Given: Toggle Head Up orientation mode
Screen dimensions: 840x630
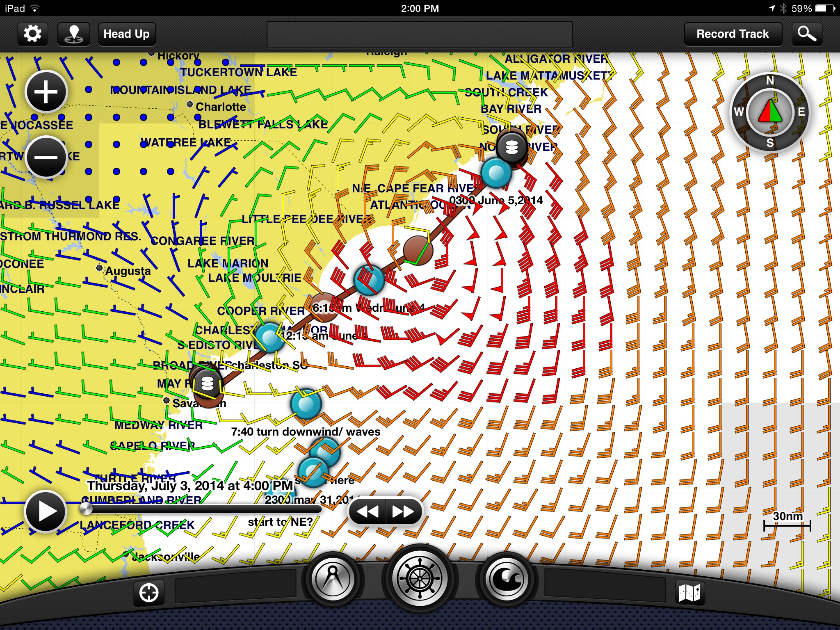Looking at the screenshot, I should click(126, 34).
